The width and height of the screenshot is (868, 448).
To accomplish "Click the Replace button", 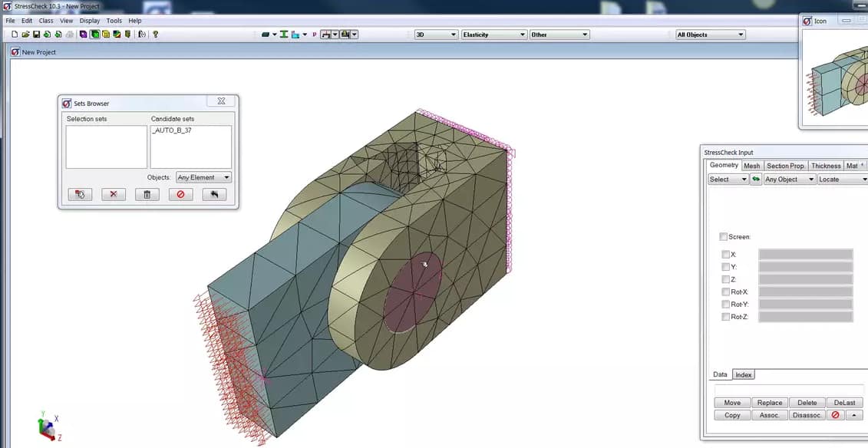I will click(769, 403).
